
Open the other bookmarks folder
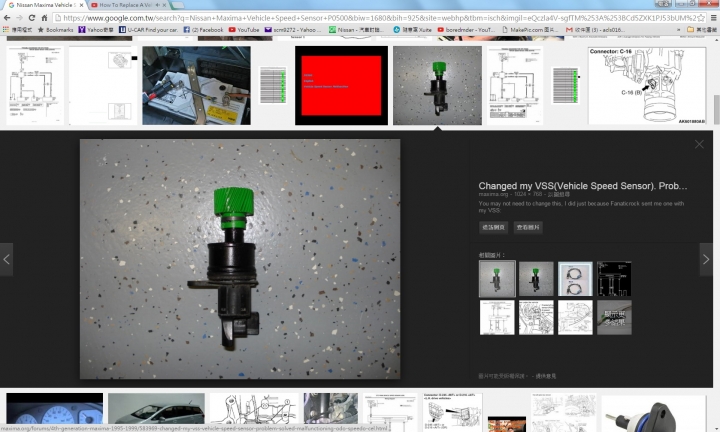coord(702,30)
